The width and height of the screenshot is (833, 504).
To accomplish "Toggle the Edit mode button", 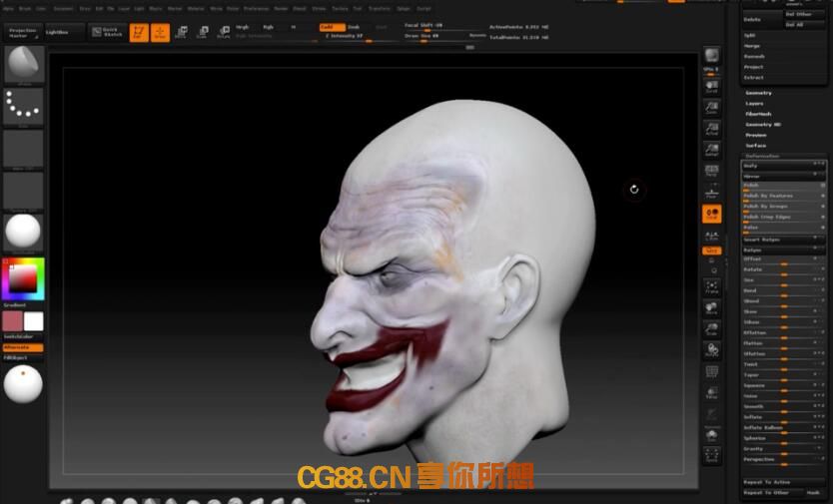I will pos(139,32).
